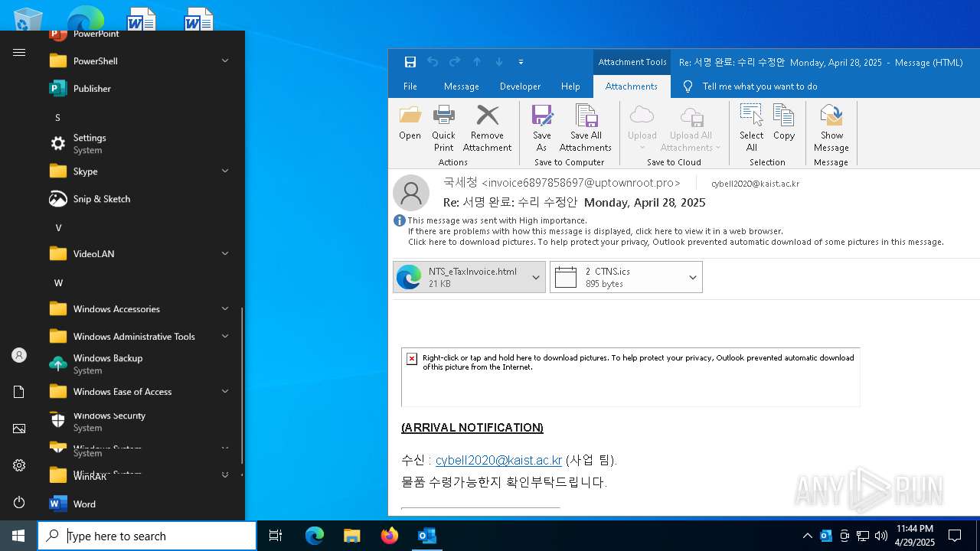
Task: Open the Customize Quick Access Toolbar dropdown
Action: pos(521,62)
